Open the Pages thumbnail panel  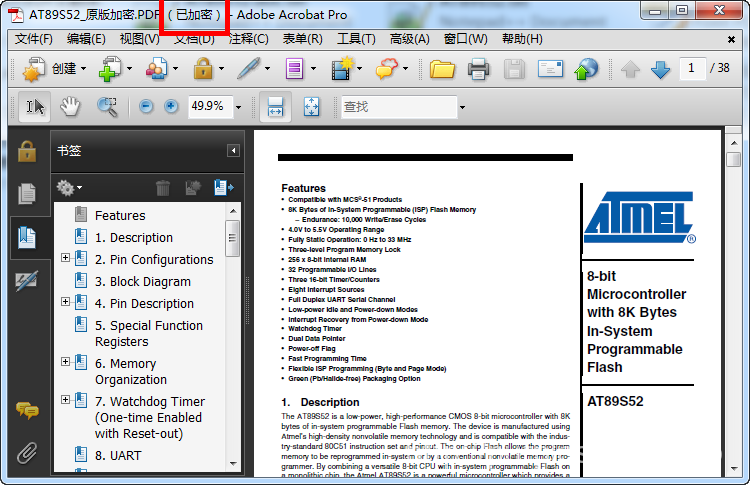click(27, 194)
